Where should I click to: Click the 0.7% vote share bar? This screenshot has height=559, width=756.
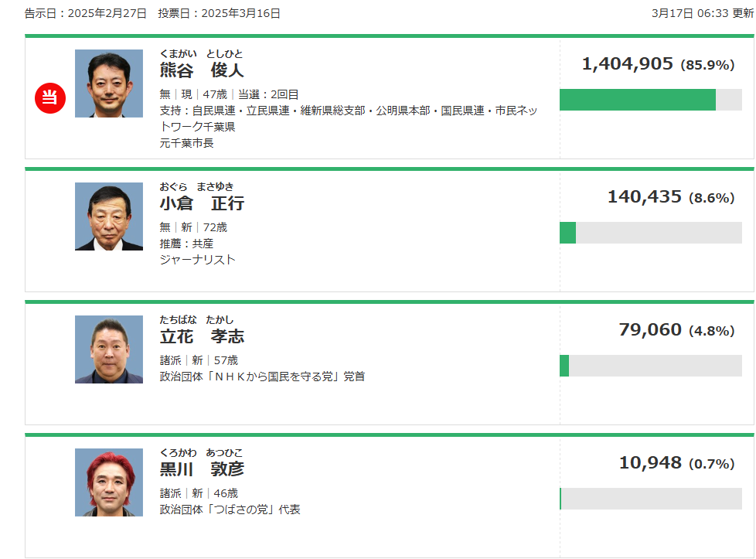[x=650, y=499]
